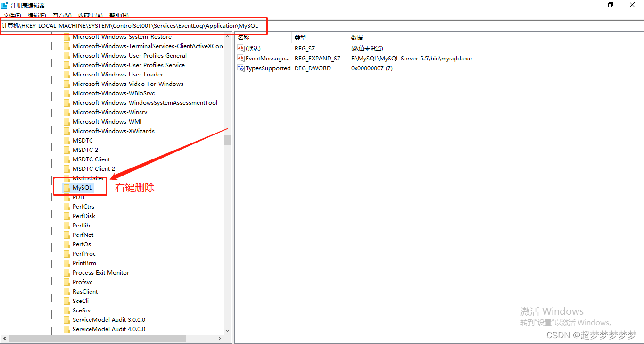
Task: Click the 类型 column header
Action: tap(320, 37)
